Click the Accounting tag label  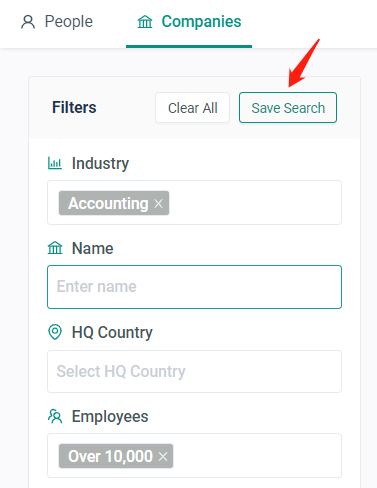point(108,203)
